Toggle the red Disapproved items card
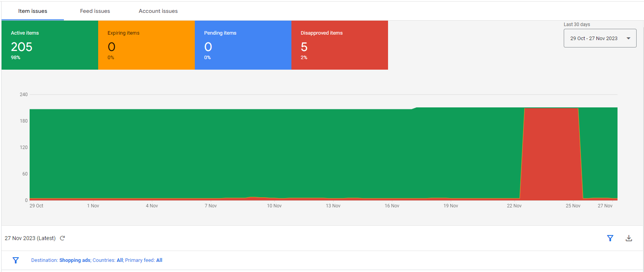644x272 pixels. tap(339, 45)
